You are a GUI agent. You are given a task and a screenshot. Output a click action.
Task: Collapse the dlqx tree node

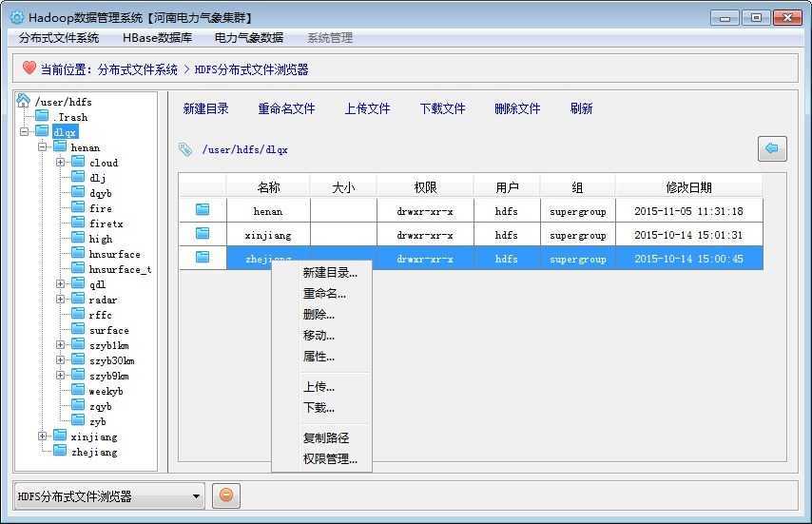pos(25,131)
